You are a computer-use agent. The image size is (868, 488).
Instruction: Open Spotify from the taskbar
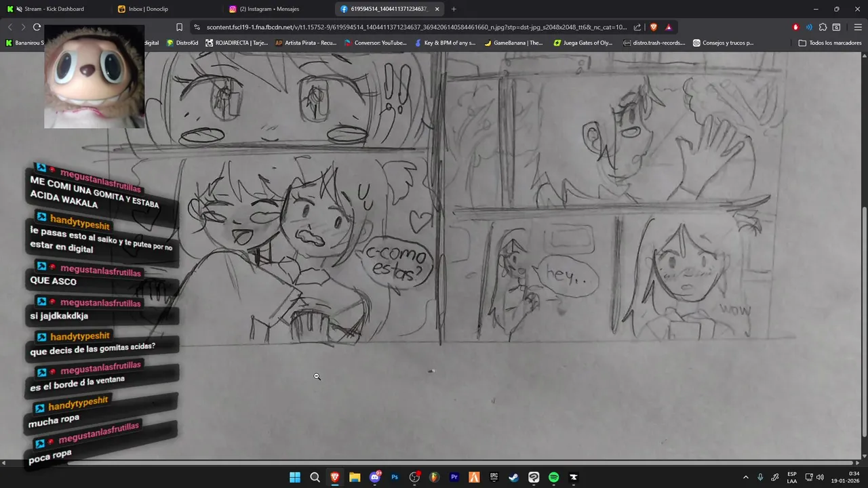tap(553, 477)
